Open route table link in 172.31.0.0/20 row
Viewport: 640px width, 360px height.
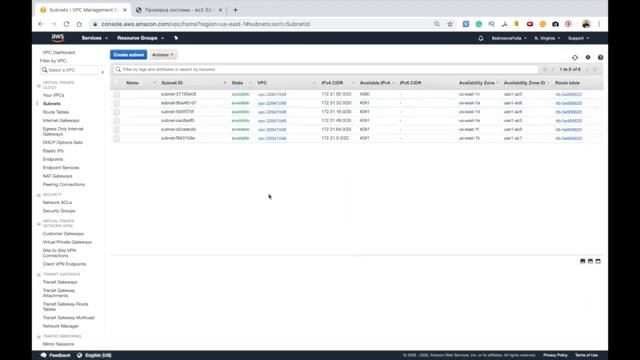coord(569,138)
